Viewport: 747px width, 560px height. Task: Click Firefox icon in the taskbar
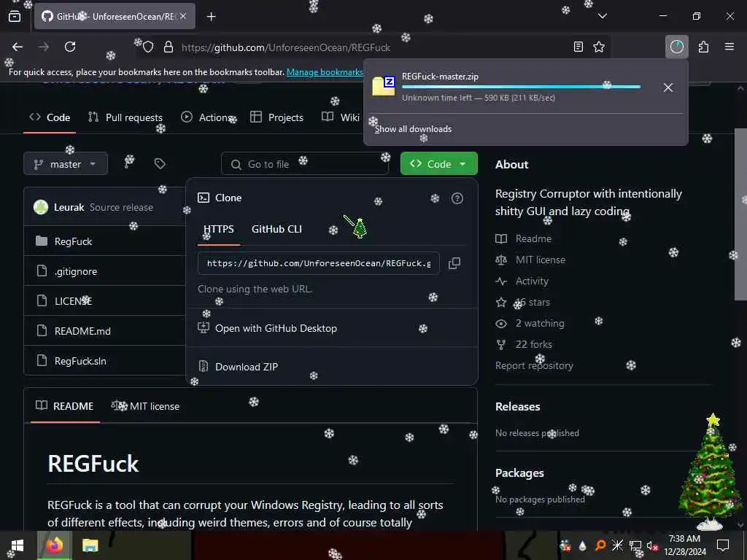coord(54,545)
